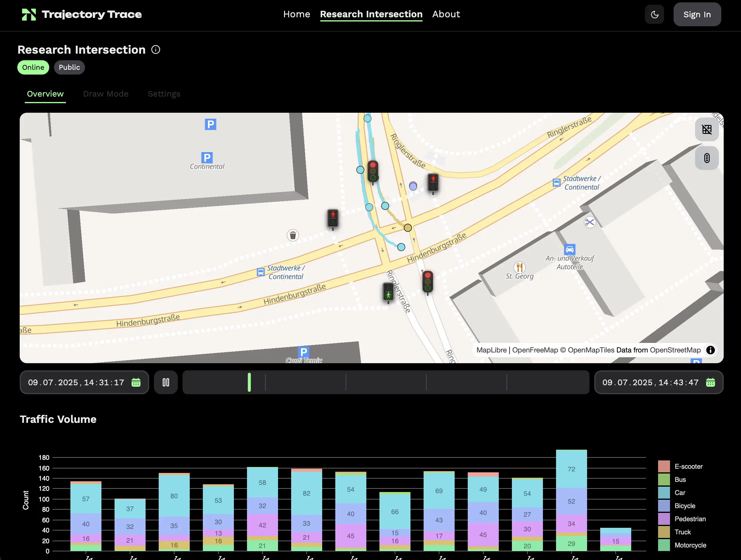Viewport: 741px width, 560px height.
Task: Open the Settings tab
Action: [164, 94]
